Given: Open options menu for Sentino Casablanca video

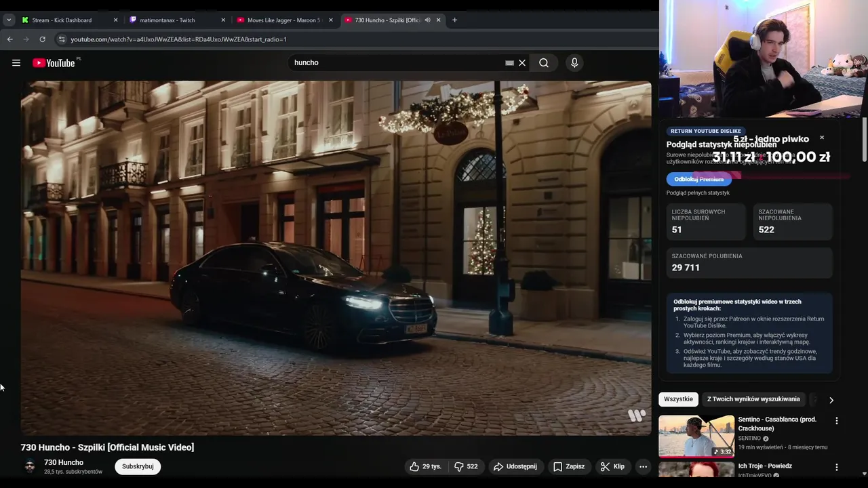Looking at the screenshot, I should 836,421.
